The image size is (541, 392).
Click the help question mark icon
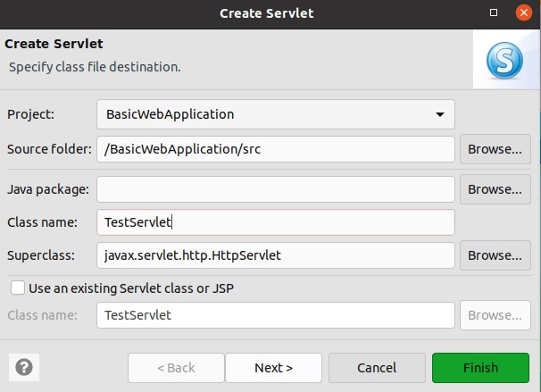point(24,367)
